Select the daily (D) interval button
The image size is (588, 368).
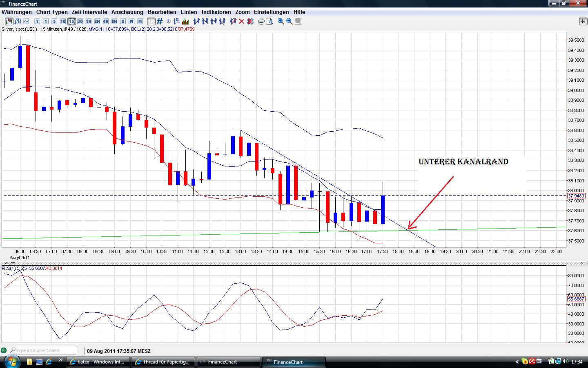(123, 21)
